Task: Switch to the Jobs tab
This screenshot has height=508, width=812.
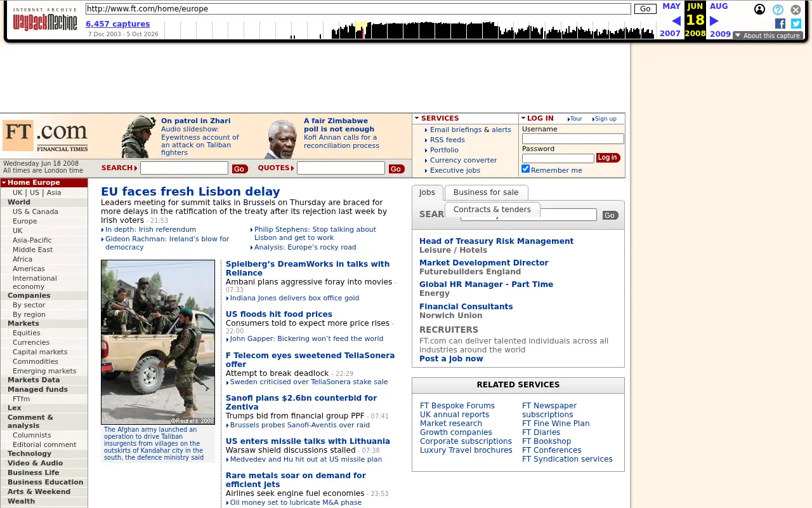Action: (x=427, y=192)
